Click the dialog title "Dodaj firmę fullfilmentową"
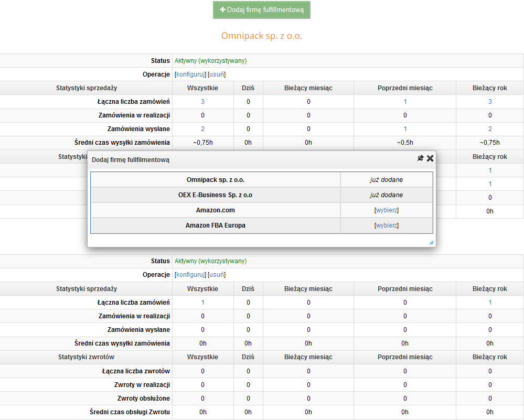This screenshot has height=420, width=524. [131, 160]
